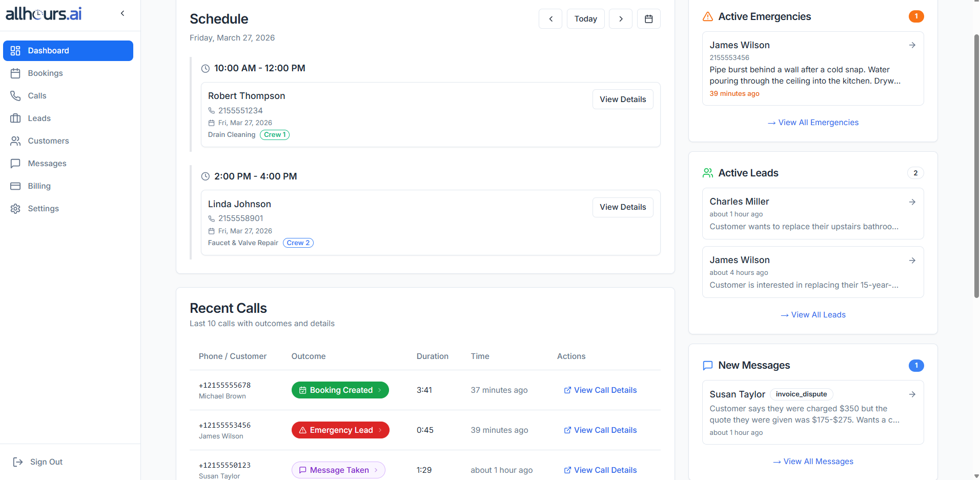Open Messages via the chat bubble icon
The image size is (980, 480).
[16, 163]
